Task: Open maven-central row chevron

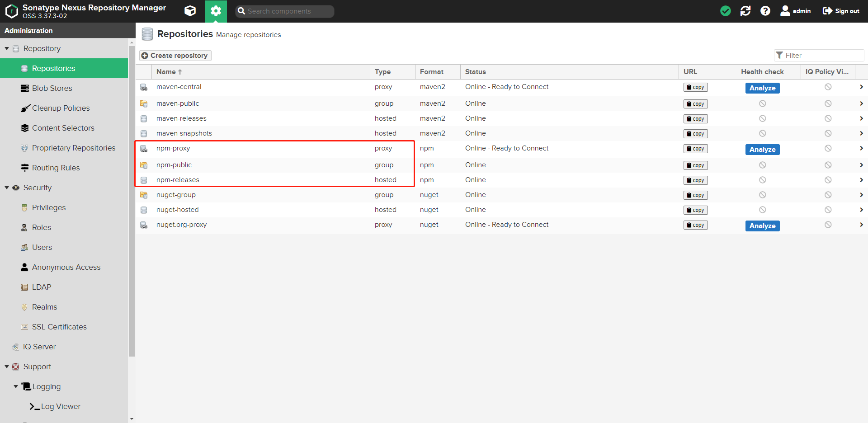Action: pyautogui.click(x=861, y=87)
